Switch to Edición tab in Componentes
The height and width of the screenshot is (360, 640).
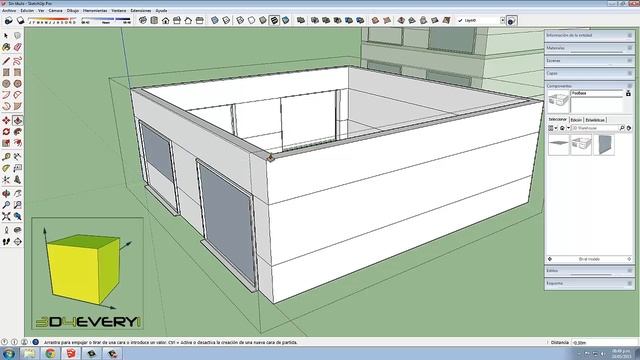coord(576,120)
